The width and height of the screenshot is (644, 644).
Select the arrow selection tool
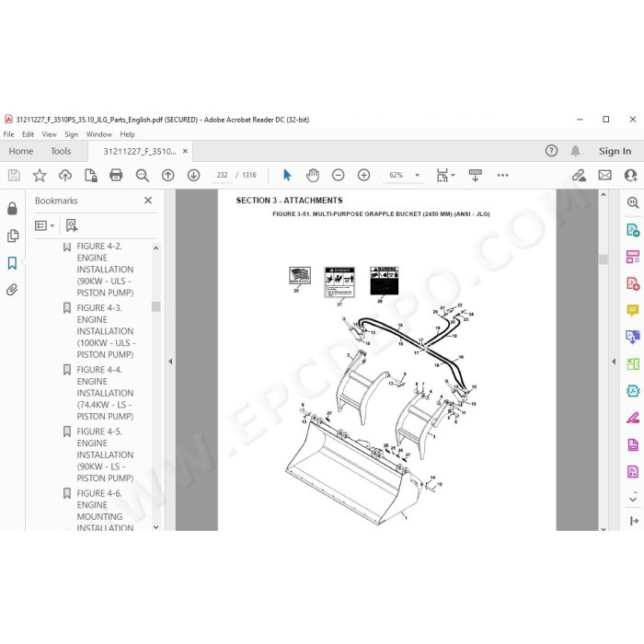[287, 176]
